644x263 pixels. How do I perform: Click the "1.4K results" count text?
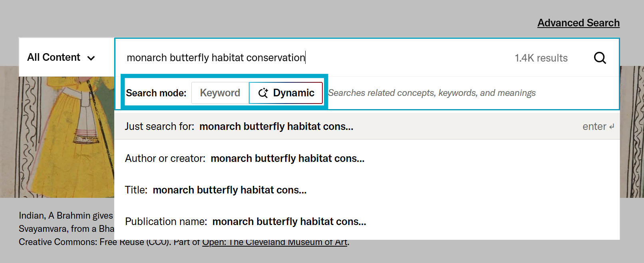541,58
